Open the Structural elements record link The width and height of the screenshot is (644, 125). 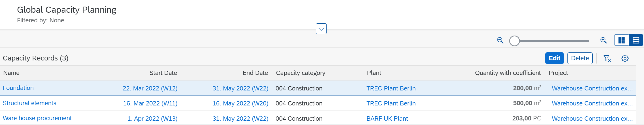[x=30, y=103]
